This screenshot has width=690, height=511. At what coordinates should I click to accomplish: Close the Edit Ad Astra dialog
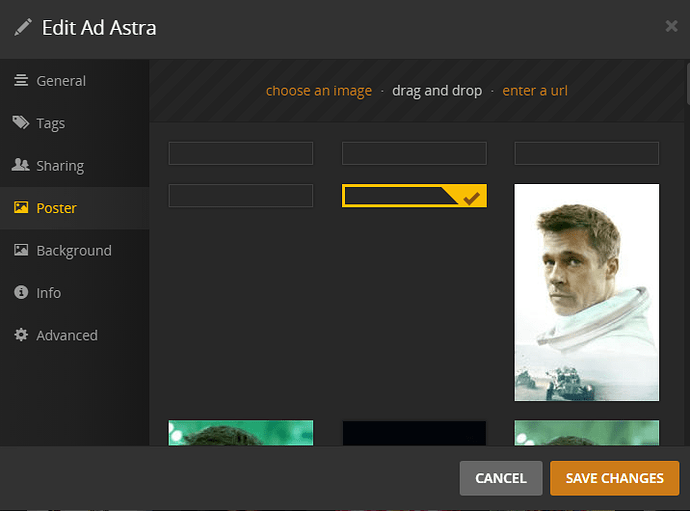(671, 26)
